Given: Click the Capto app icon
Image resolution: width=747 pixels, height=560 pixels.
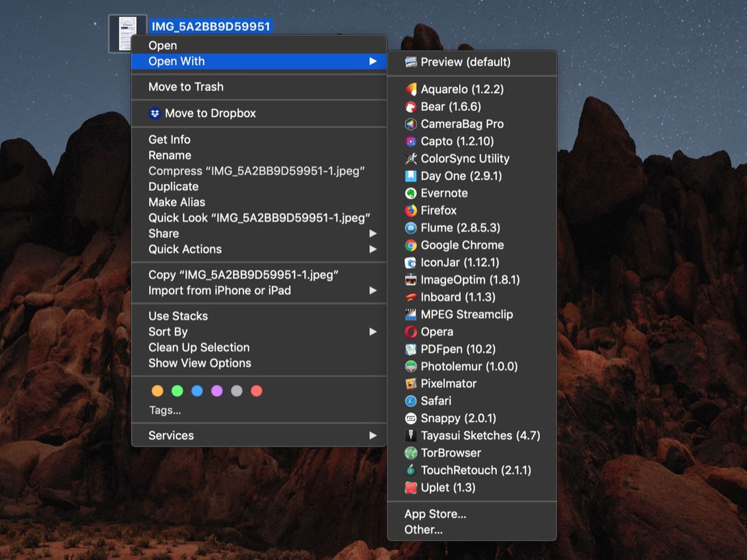Looking at the screenshot, I should pyautogui.click(x=411, y=141).
